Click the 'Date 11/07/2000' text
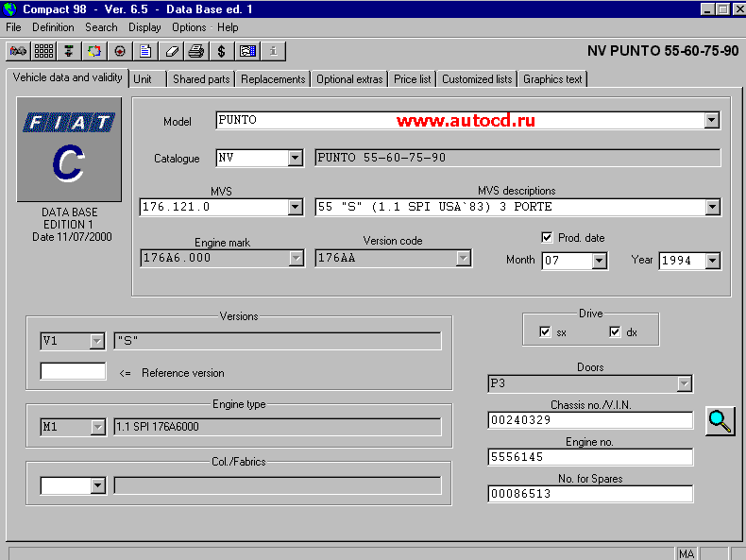Screen dimensions: 746x560 (x=72, y=237)
